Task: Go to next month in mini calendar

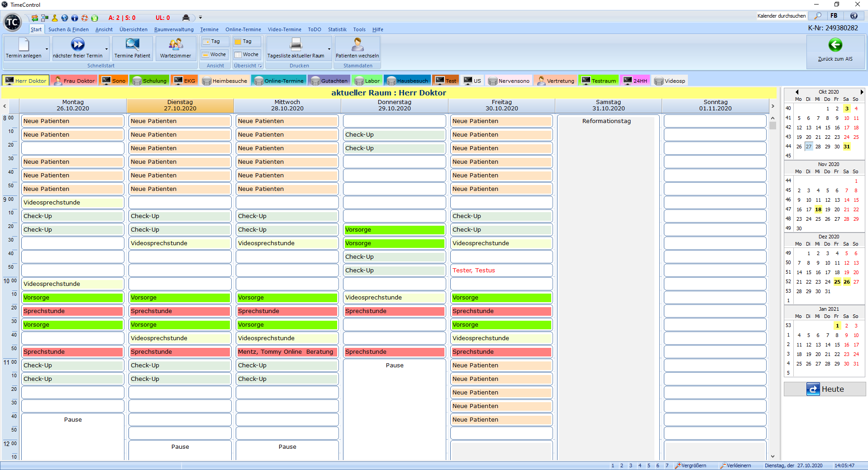Action: click(x=862, y=92)
